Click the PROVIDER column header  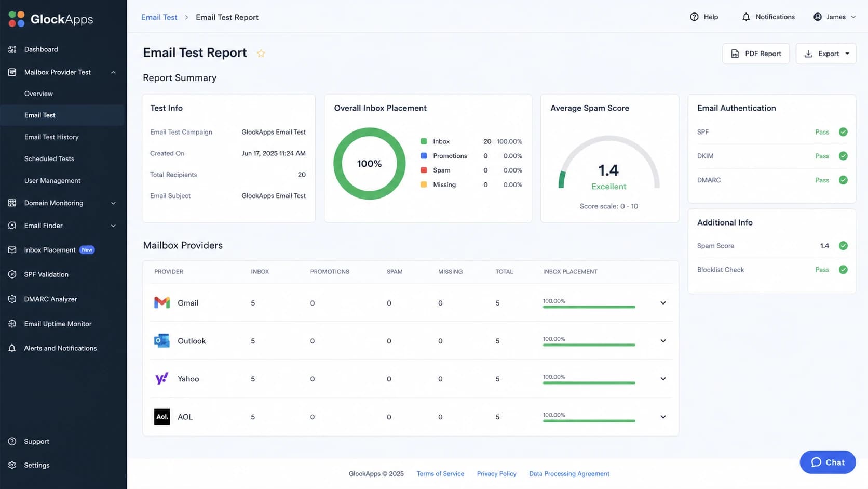169,272
